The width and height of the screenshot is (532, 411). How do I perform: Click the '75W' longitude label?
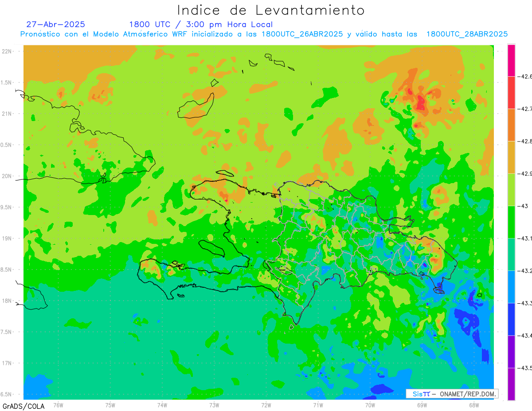point(110,405)
